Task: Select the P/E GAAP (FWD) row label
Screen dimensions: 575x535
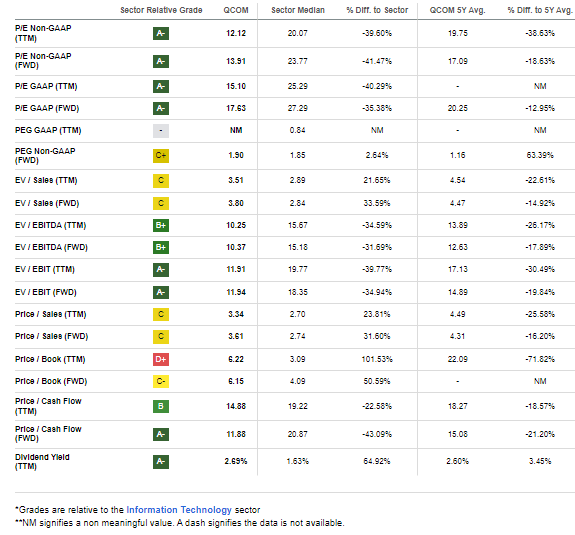Action: (x=47, y=108)
